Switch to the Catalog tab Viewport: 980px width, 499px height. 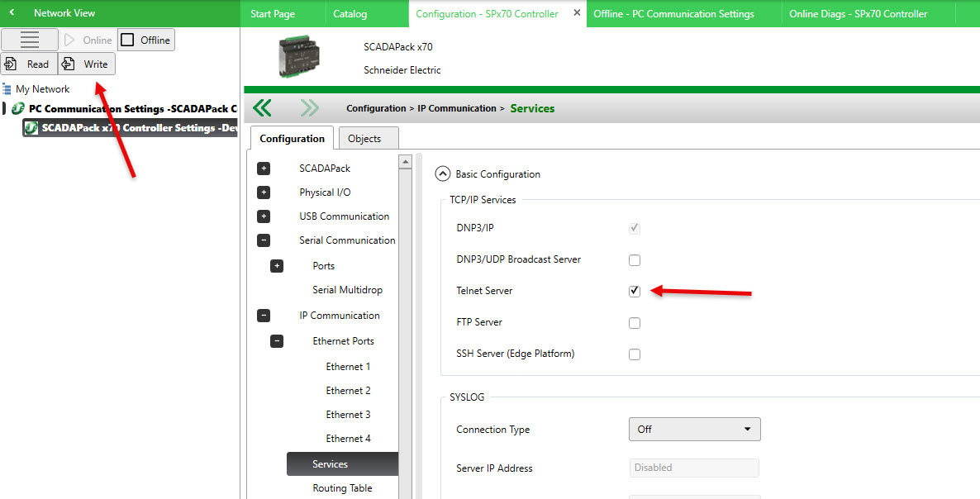[x=350, y=14]
